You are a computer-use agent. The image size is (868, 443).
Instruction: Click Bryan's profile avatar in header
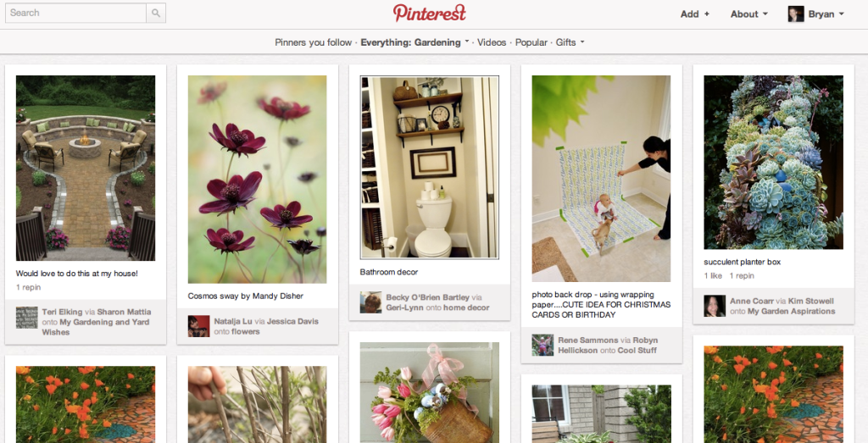795,14
